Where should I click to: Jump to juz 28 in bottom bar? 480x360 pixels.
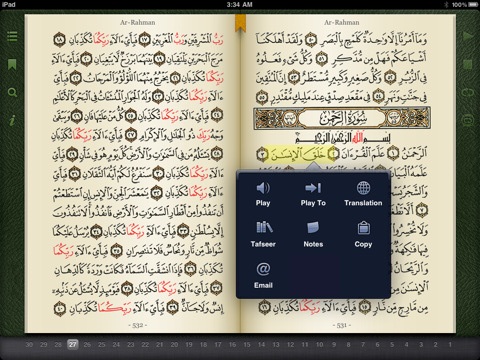click(x=58, y=345)
